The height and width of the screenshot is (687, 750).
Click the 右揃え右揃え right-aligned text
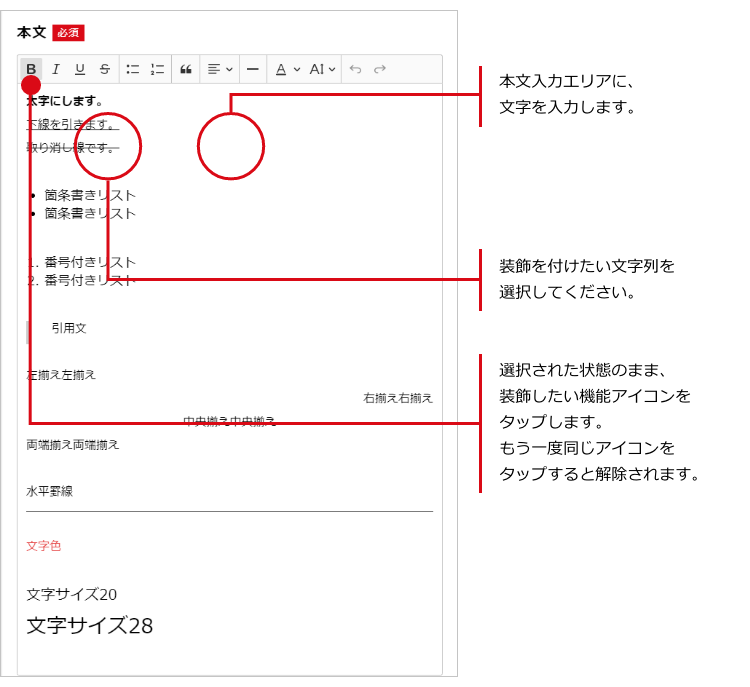click(x=398, y=398)
